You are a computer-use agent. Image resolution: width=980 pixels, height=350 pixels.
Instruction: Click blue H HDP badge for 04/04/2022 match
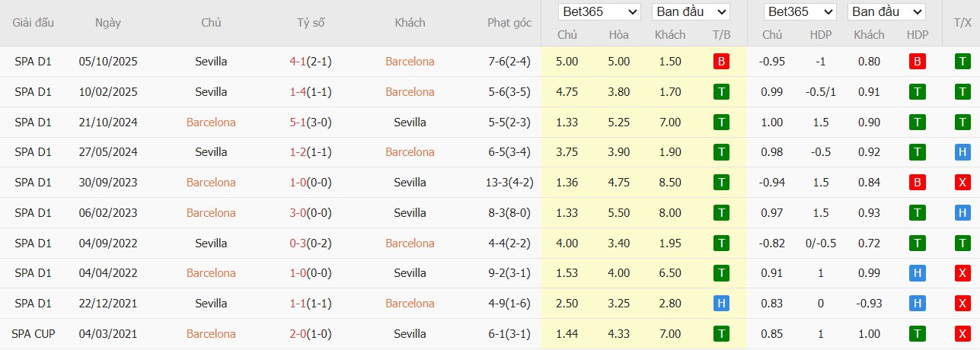tap(918, 273)
